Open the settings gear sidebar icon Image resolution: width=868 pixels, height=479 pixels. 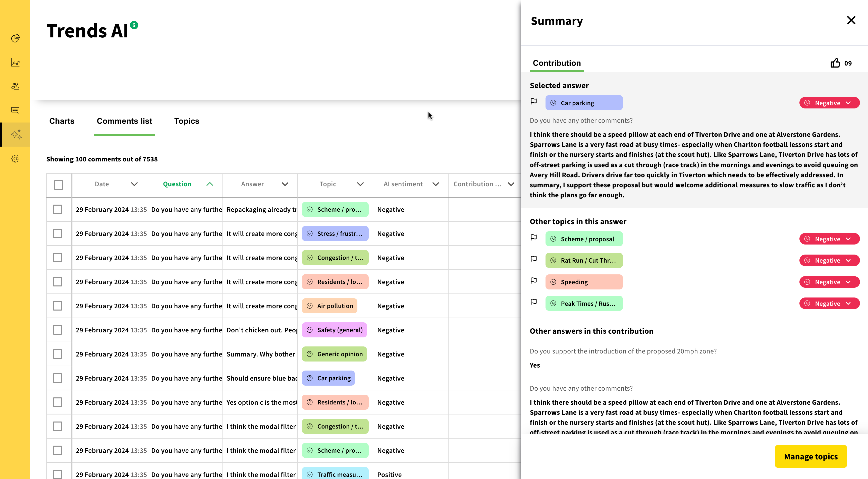click(15, 158)
